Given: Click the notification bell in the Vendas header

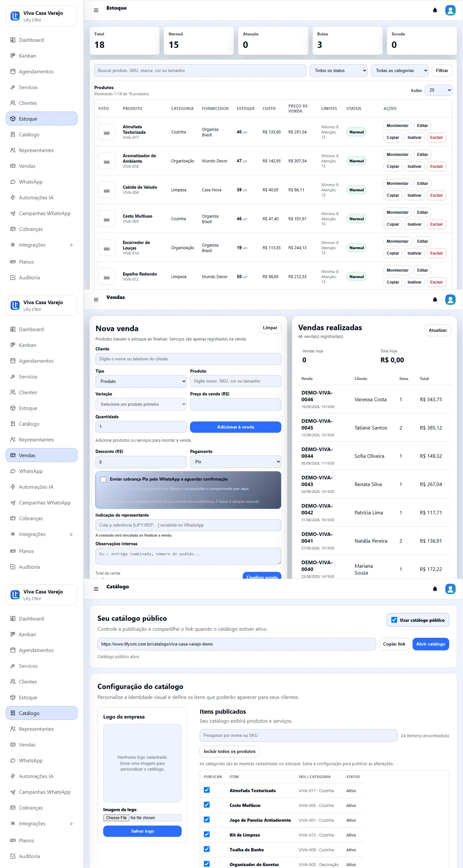Looking at the screenshot, I should pos(435,300).
